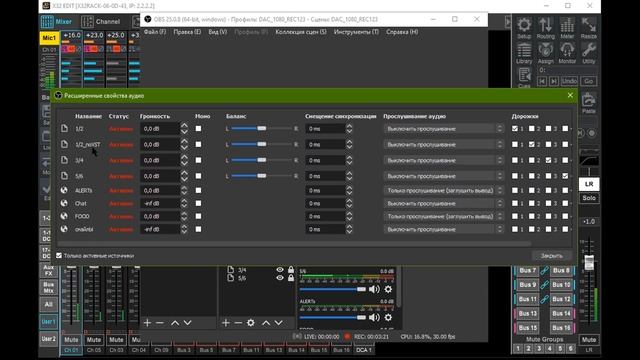Open the X32 Monitor headphones icon
640x360 pixels.
(567, 53)
